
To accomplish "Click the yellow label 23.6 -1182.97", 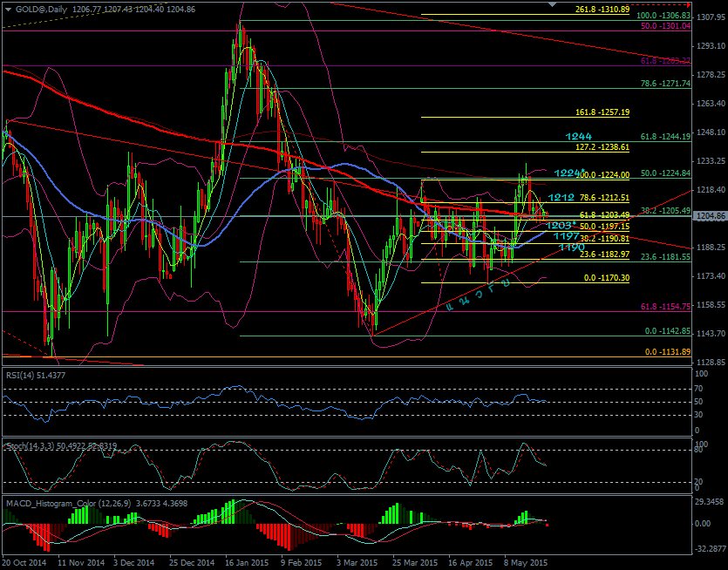I will pyautogui.click(x=604, y=254).
